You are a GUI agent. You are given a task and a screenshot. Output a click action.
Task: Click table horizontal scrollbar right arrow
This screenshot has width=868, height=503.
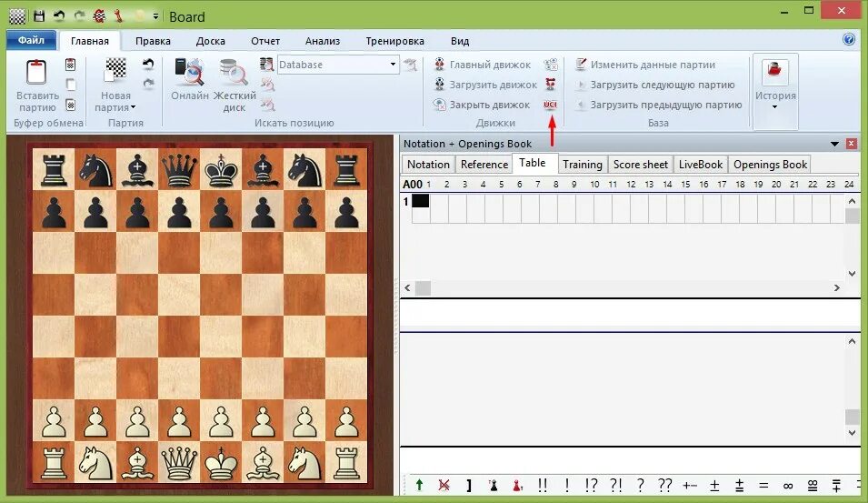[836, 288]
